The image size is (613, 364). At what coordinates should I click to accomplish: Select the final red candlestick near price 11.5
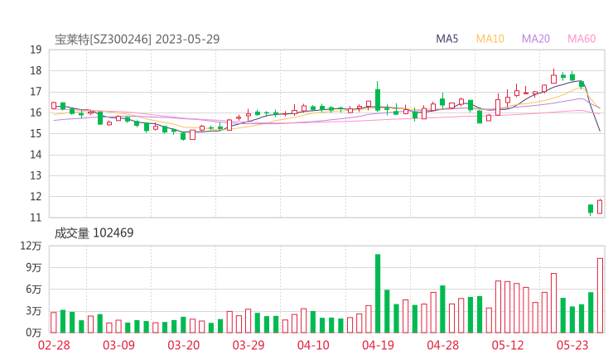[x=600, y=207]
